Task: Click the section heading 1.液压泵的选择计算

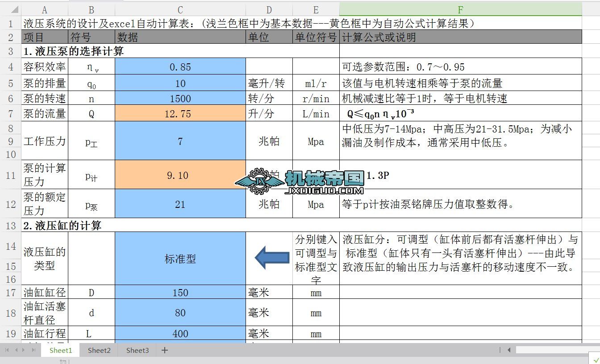Action: point(180,51)
